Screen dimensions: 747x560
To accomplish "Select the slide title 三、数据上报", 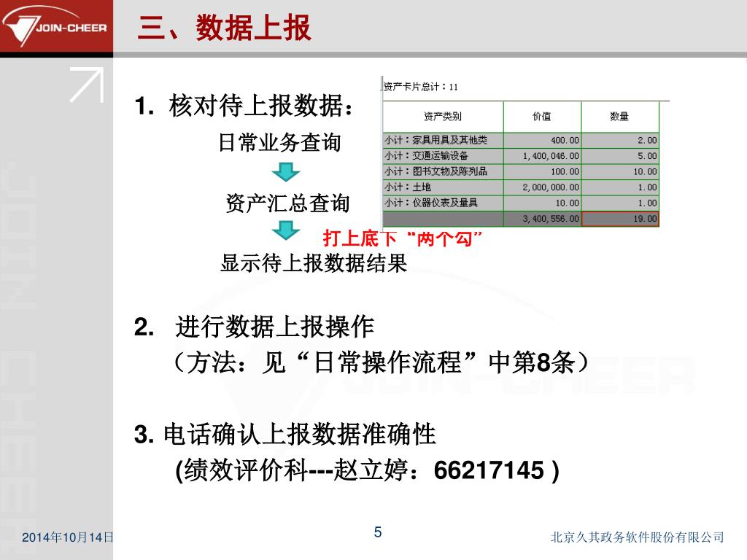I will coord(225,28).
